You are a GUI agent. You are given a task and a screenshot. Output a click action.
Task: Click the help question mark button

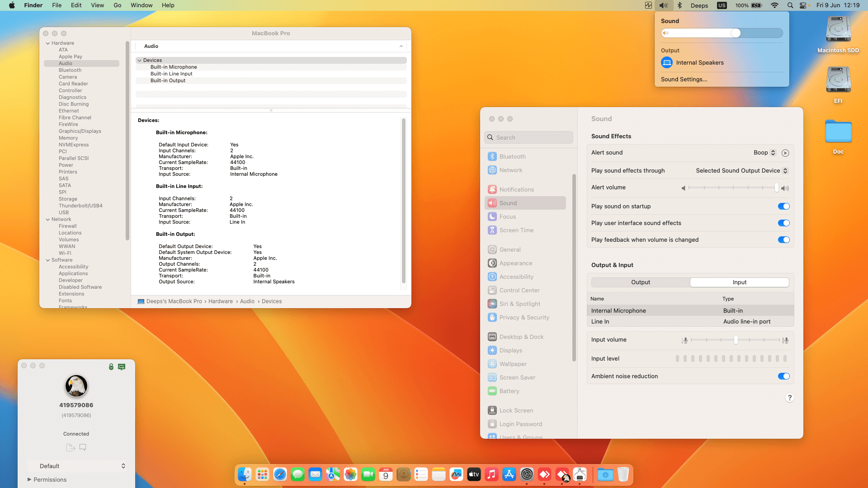tap(789, 398)
